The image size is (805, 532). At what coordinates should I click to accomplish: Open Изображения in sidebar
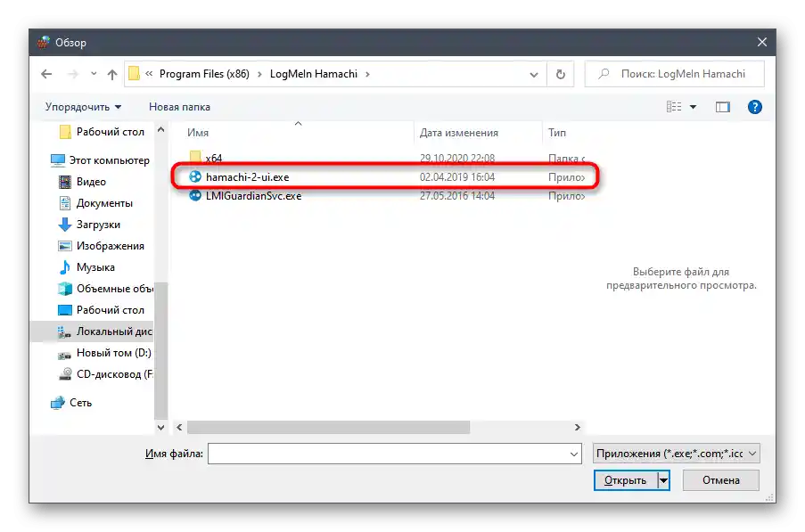pos(110,246)
